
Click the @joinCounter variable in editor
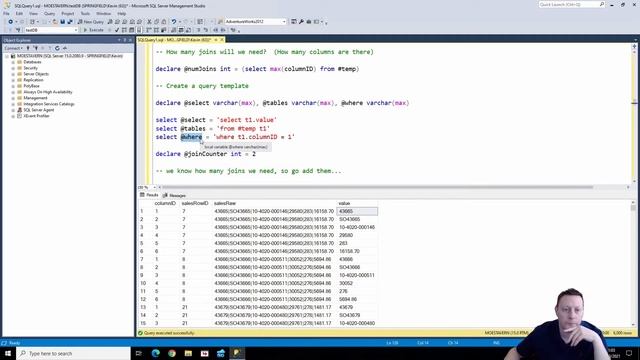pyautogui.click(x=205, y=154)
